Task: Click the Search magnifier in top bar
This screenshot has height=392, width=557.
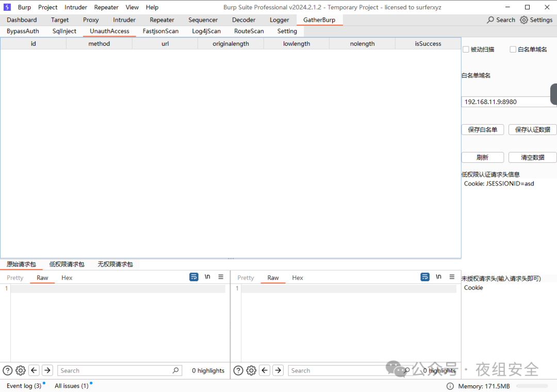Action: 490,20
